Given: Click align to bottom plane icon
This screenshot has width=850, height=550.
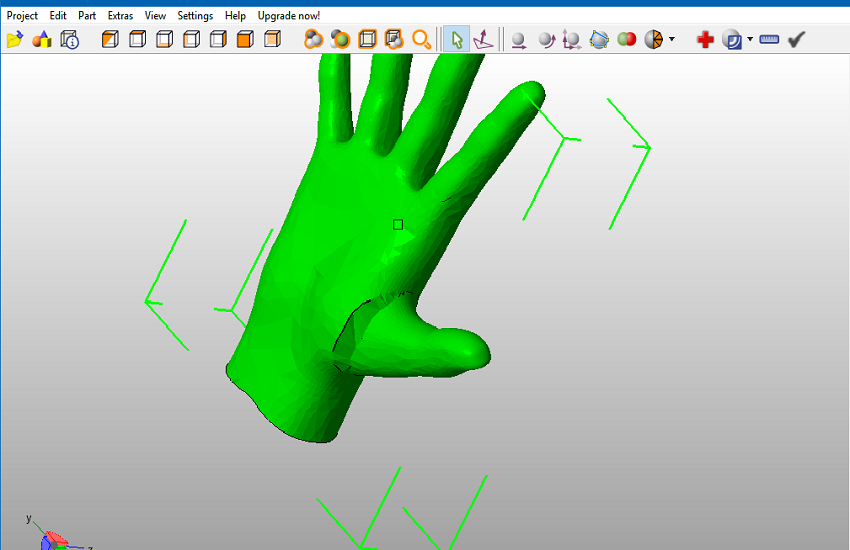Looking at the screenshot, I should pyautogui.click(x=483, y=40).
